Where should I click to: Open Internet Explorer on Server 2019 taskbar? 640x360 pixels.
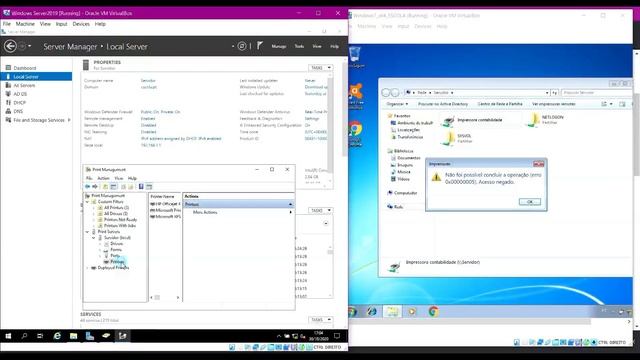point(57,336)
